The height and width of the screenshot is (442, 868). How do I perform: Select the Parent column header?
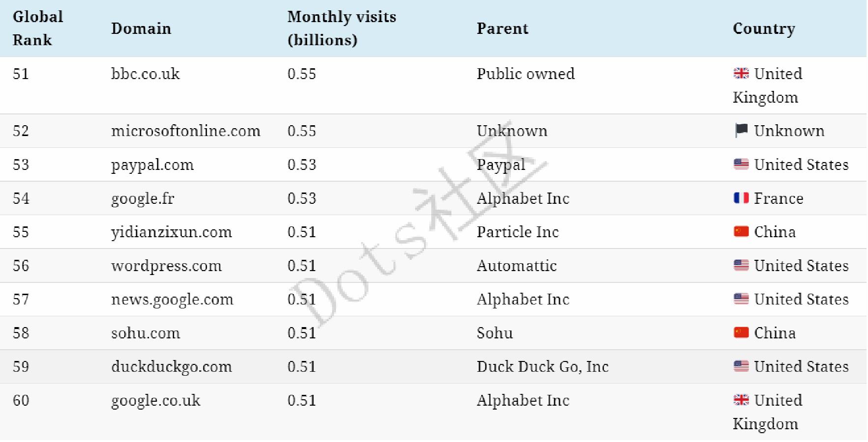click(x=502, y=28)
